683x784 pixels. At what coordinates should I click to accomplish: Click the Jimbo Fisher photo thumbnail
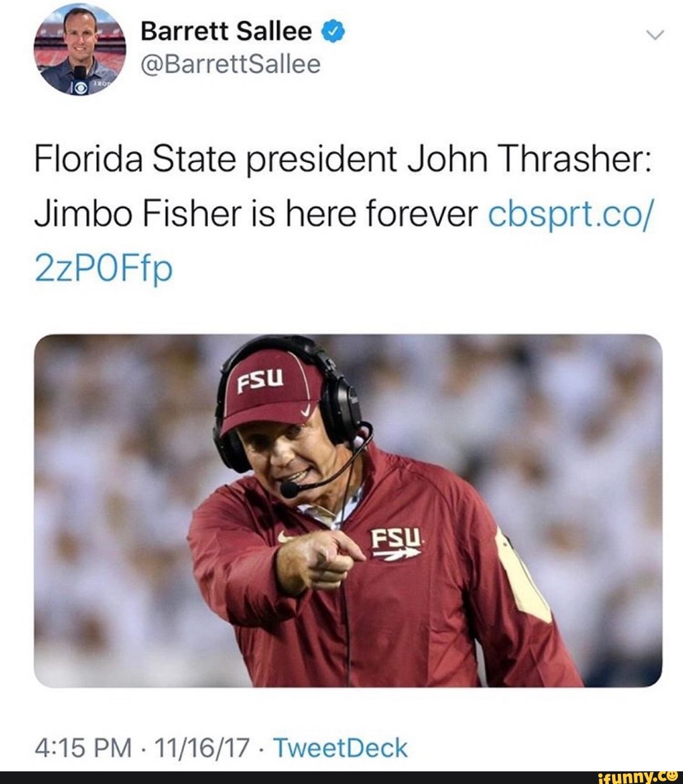pyautogui.click(x=341, y=512)
